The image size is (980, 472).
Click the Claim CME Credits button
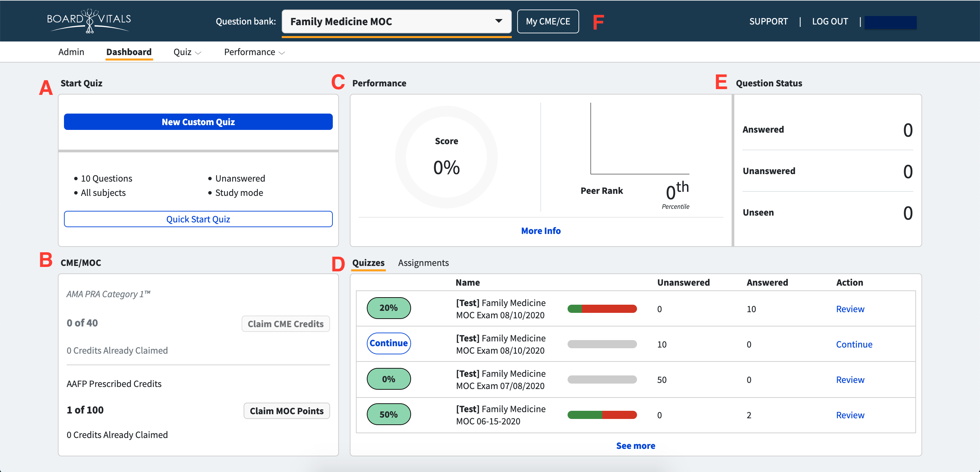285,323
